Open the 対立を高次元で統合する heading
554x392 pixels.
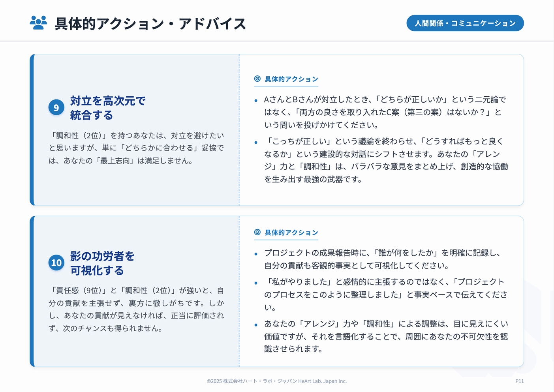click(x=107, y=108)
